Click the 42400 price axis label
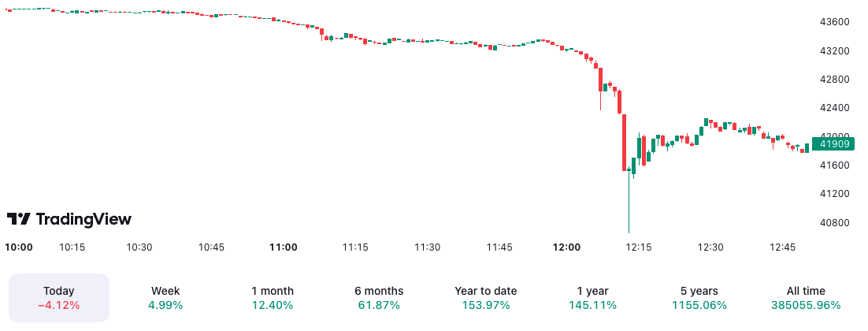The width and height of the screenshot is (868, 331). (x=834, y=108)
